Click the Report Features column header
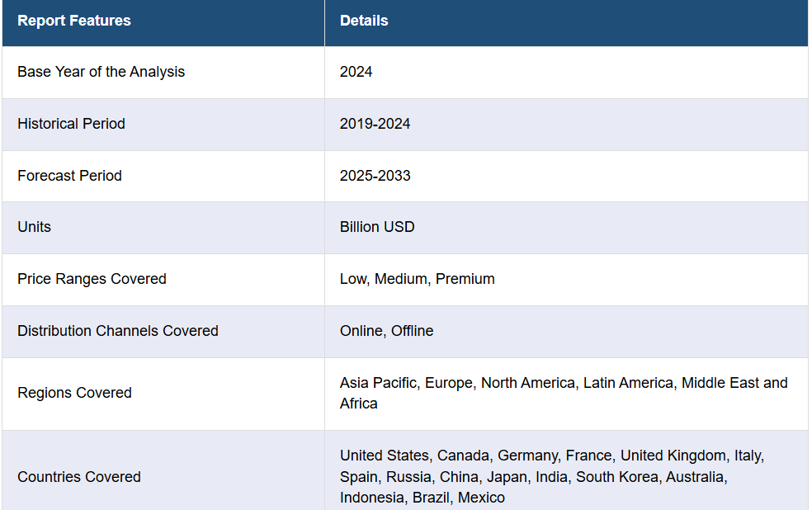The height and width of the screenshot is (510, 812). point(74,21)
